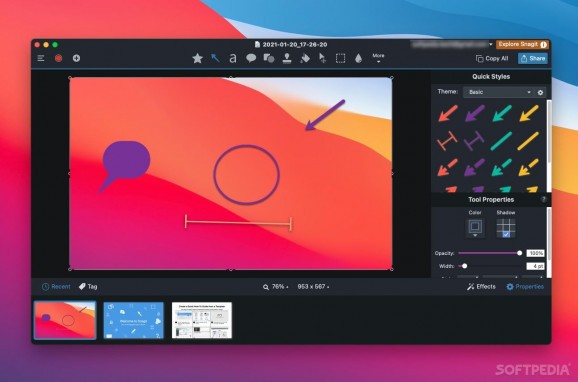Click the Width pt value field
This screenshot has height=382, width=578.
click(535, 266)
